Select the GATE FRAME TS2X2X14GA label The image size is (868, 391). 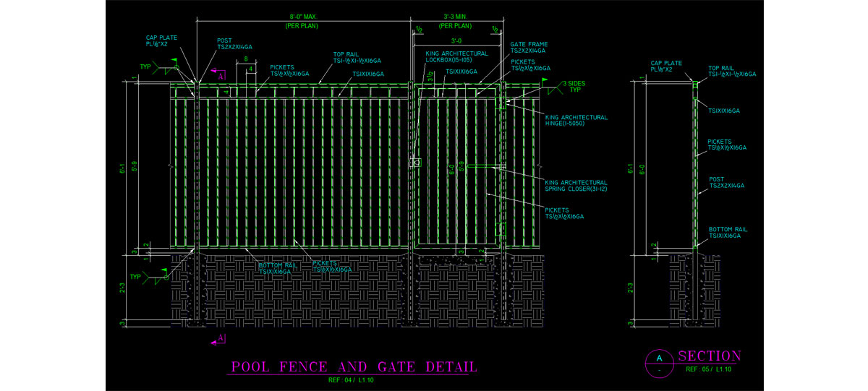(x=528, y=48)
